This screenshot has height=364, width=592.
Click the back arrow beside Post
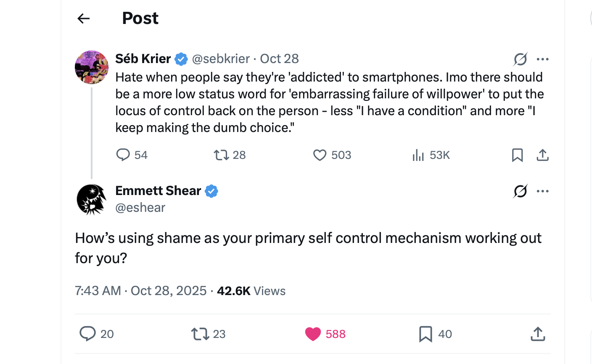[84, 18]
